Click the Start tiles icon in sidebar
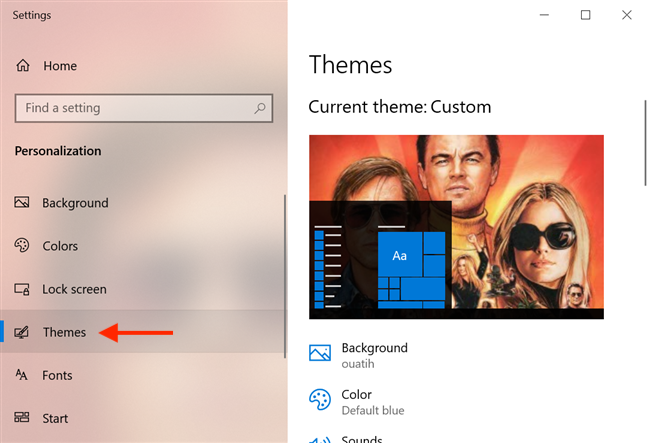The width and height of the screenshot is (648, 443). (21, 417)
